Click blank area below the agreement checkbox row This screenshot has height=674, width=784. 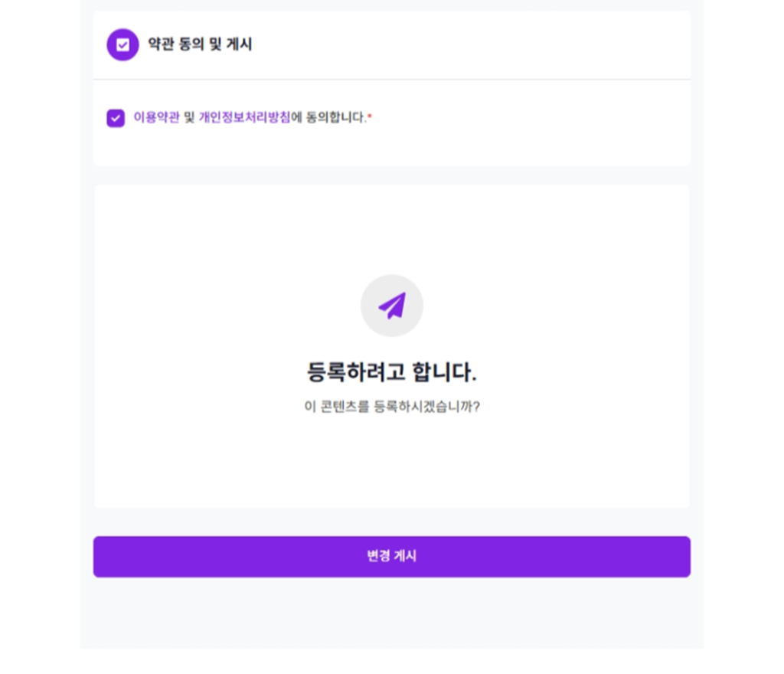click(391, 147)
